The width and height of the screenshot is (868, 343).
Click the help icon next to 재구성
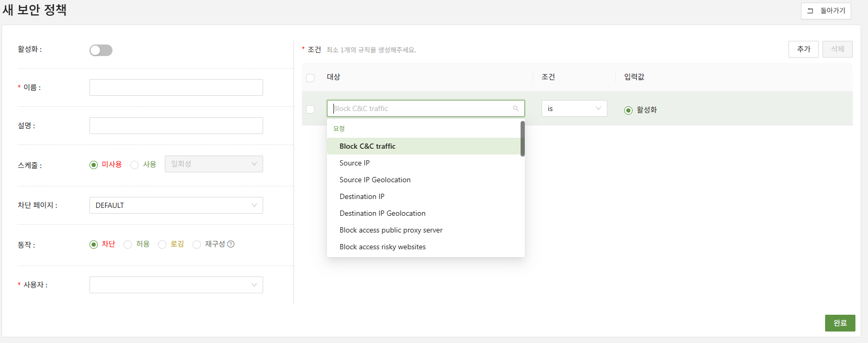231,244
